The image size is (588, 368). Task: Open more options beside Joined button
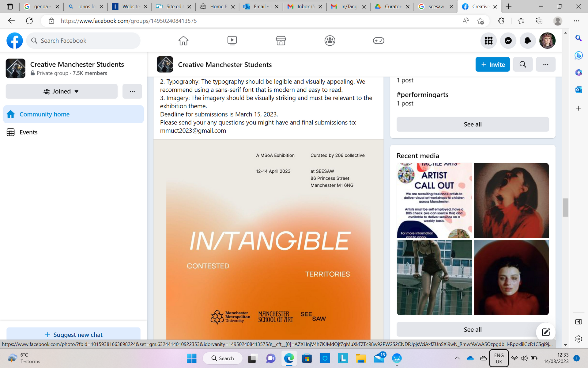coord(132,91)
